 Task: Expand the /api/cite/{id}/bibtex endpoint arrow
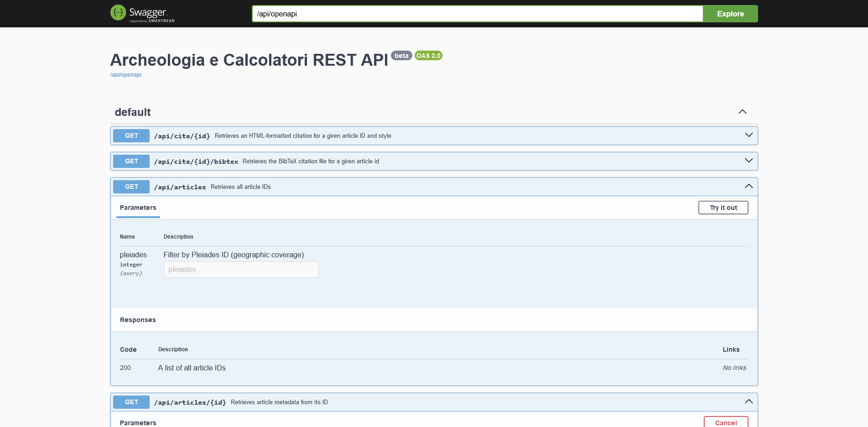pos(748,161)
